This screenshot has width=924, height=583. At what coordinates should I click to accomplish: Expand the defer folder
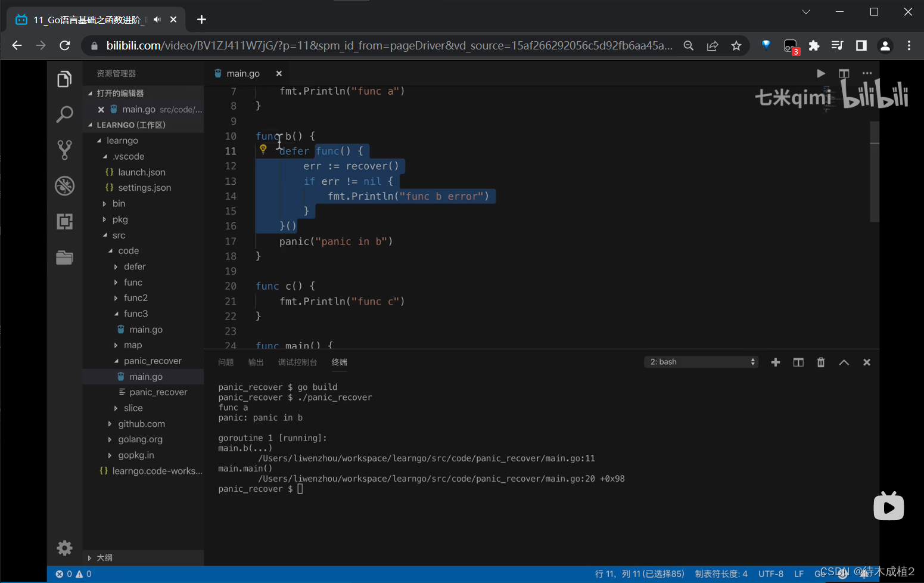(x=116, y=266)
